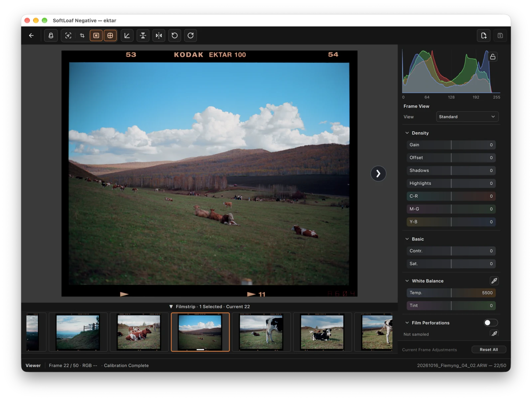Sample film perforations with the eyedropper
This screenshot has width=532, height=400.
tap(494, 333)
